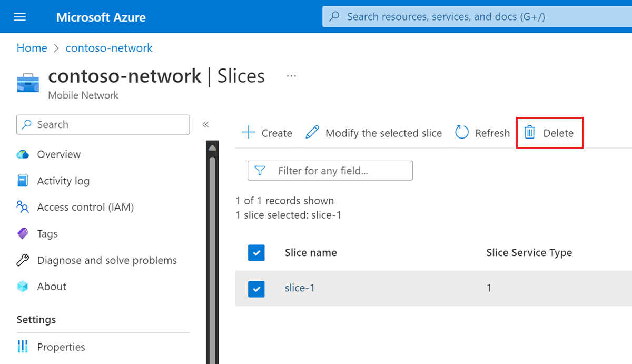Open the Activity log blade icon
This screenshot has height=364, width=632.
[22, 181]
